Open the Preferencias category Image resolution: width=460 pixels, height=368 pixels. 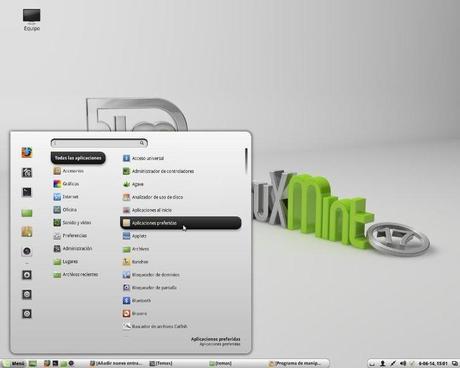(70, 235)
